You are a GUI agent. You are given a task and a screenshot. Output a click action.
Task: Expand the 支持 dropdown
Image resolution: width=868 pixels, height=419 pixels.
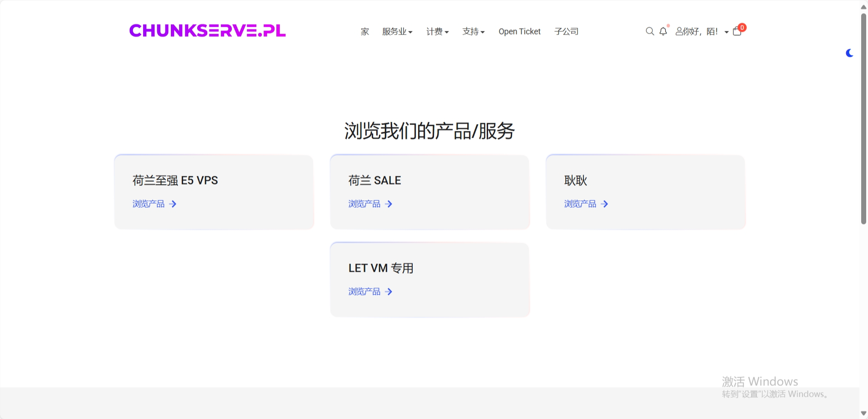pos(473,31)
